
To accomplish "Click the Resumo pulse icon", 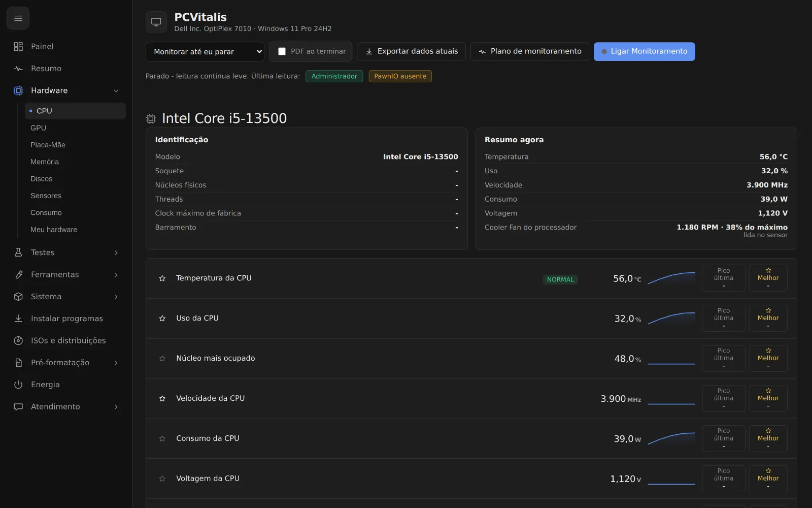I will 18,69.
